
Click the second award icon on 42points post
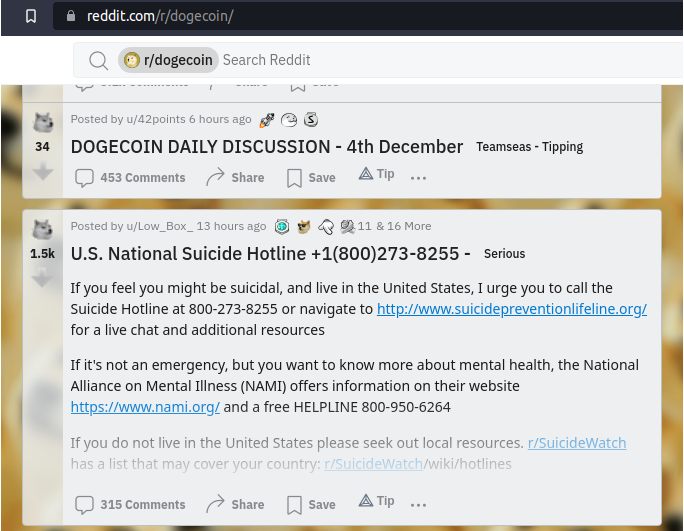coord(289,120)
